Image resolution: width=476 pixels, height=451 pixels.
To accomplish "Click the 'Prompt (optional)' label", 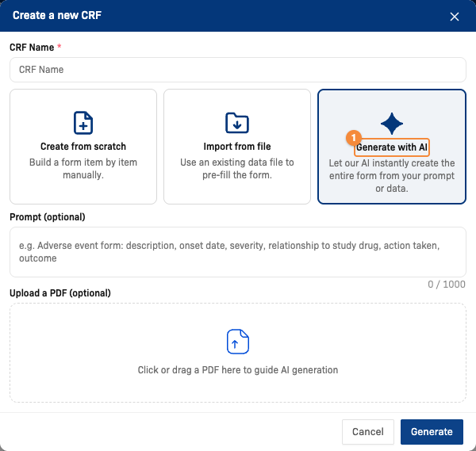I will click(x=48, y=217).
